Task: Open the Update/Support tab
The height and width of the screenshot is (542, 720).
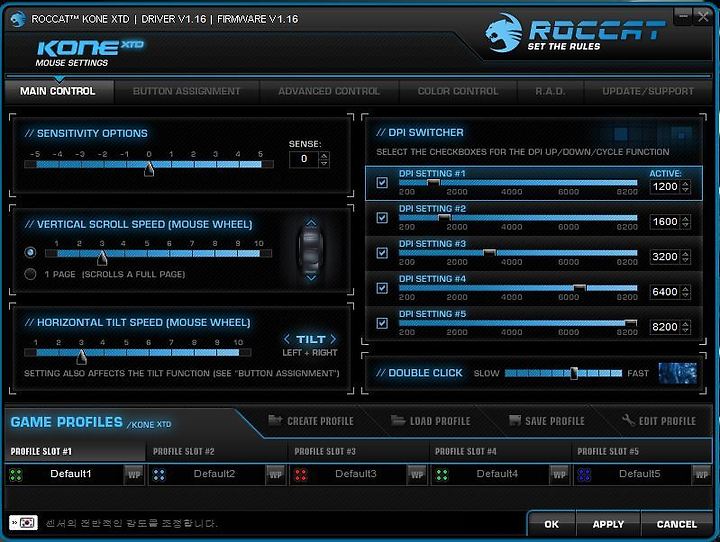Action: point(648,91)
